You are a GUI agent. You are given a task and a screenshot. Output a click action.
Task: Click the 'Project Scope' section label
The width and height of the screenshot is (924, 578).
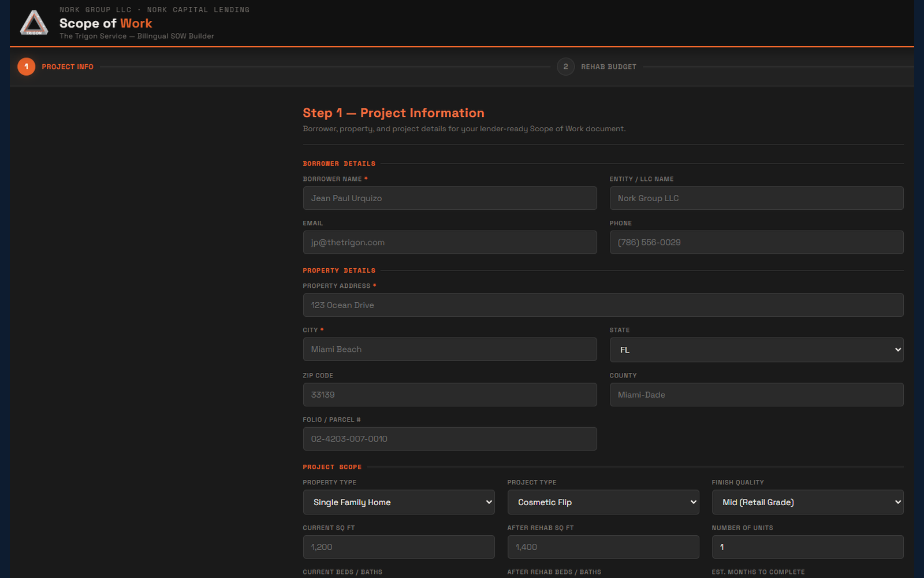332,467
